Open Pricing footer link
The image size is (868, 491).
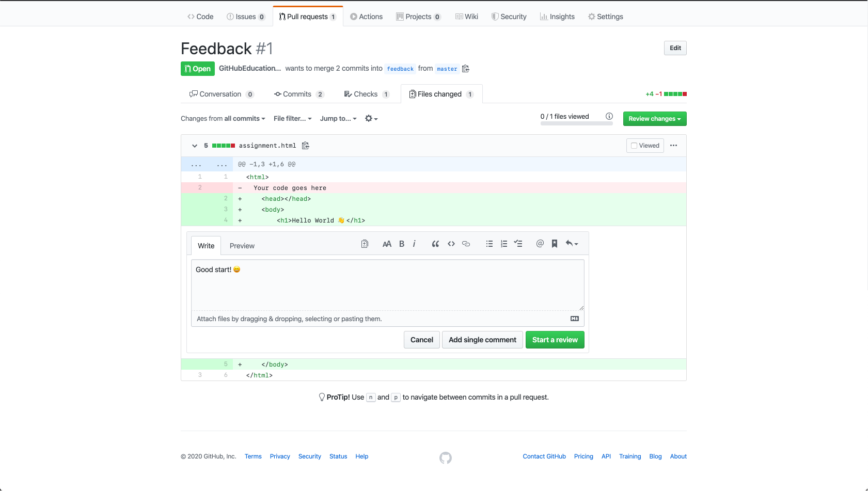(583, 456)
